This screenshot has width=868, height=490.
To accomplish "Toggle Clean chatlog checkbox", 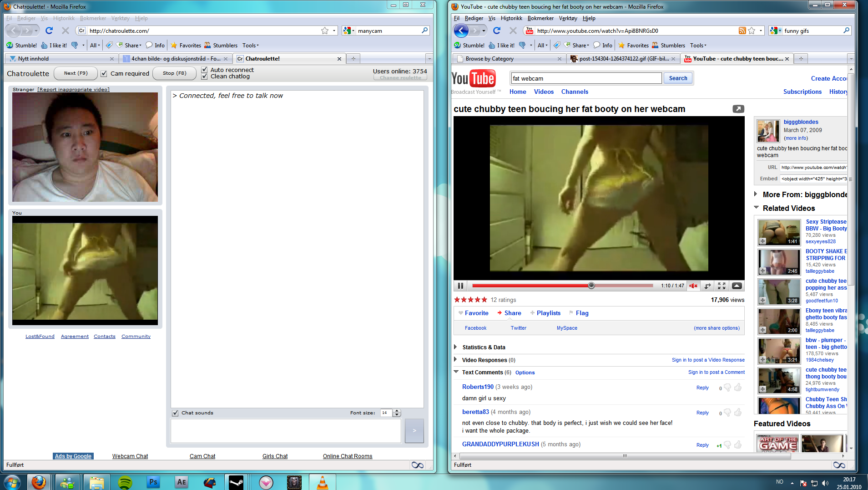I will 205,77.
